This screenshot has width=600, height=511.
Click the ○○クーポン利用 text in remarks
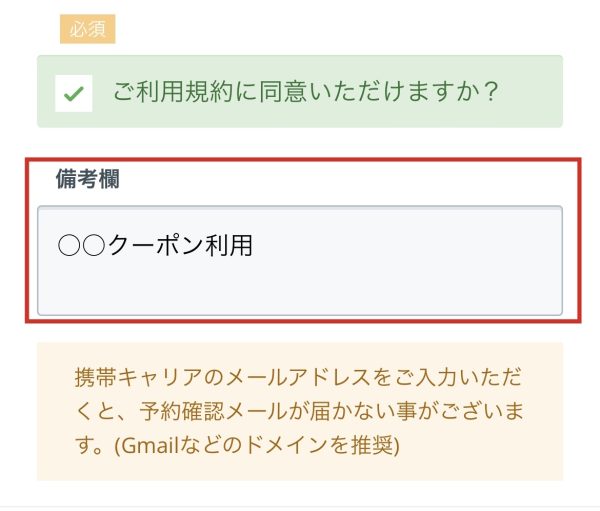(155, 245)
